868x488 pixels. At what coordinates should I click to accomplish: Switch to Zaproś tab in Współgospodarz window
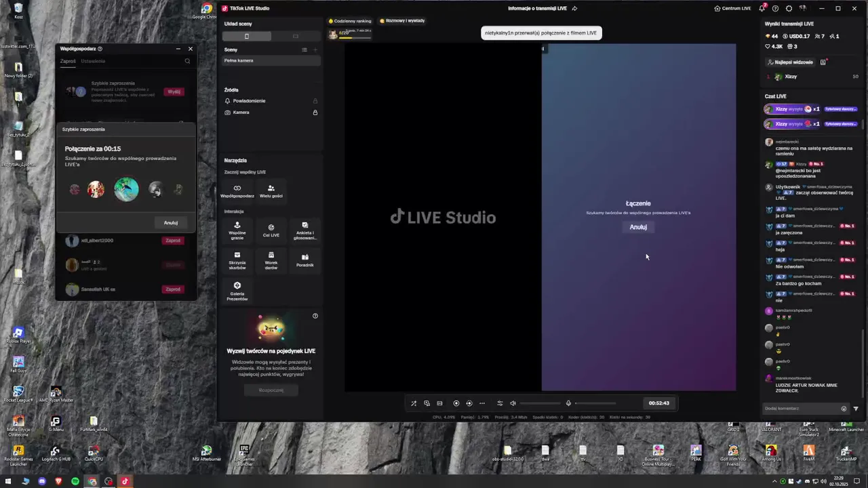click(x=68, y=61)
